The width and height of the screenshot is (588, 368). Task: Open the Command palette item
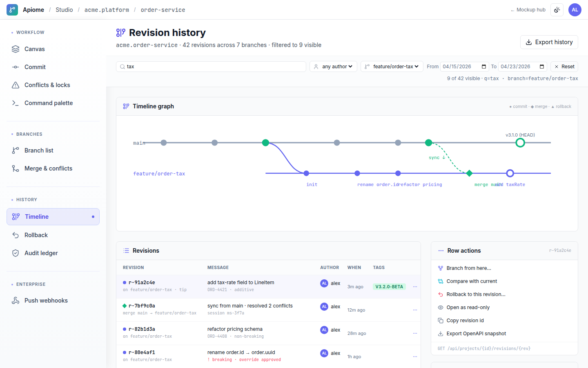(x=53, y=103)
